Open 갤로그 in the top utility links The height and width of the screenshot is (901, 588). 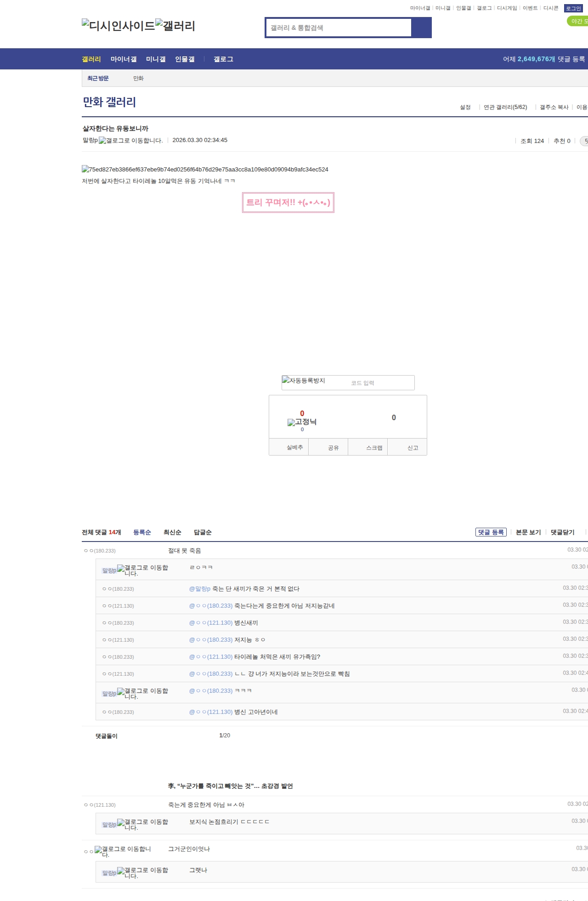point(484,8)
